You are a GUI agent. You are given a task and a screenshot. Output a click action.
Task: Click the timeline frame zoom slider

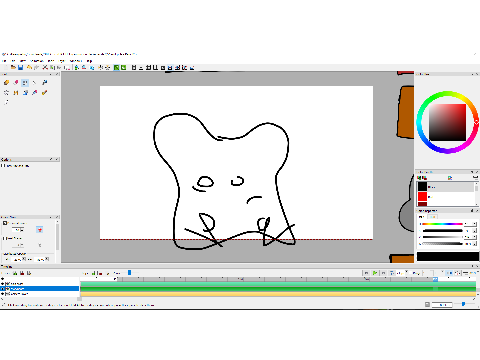click(130, 273)
